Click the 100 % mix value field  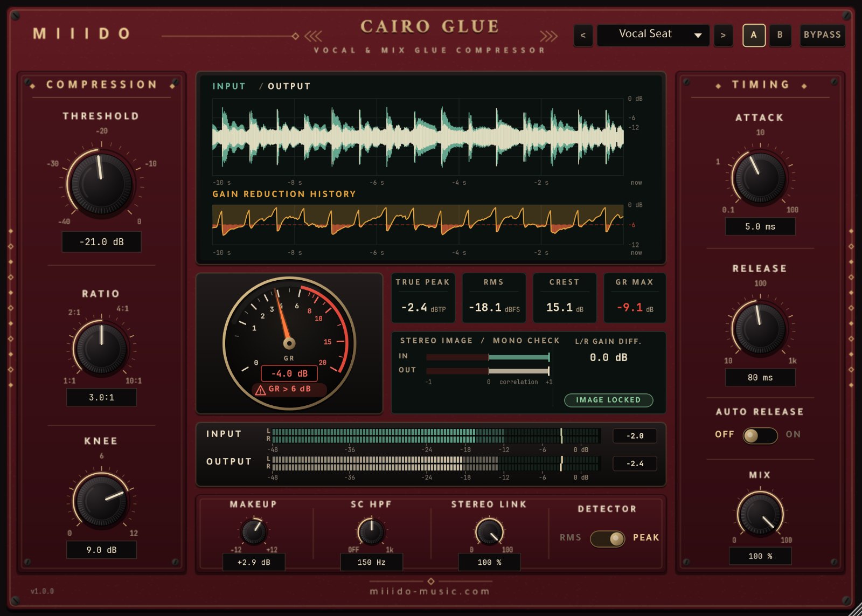[760, 556]
